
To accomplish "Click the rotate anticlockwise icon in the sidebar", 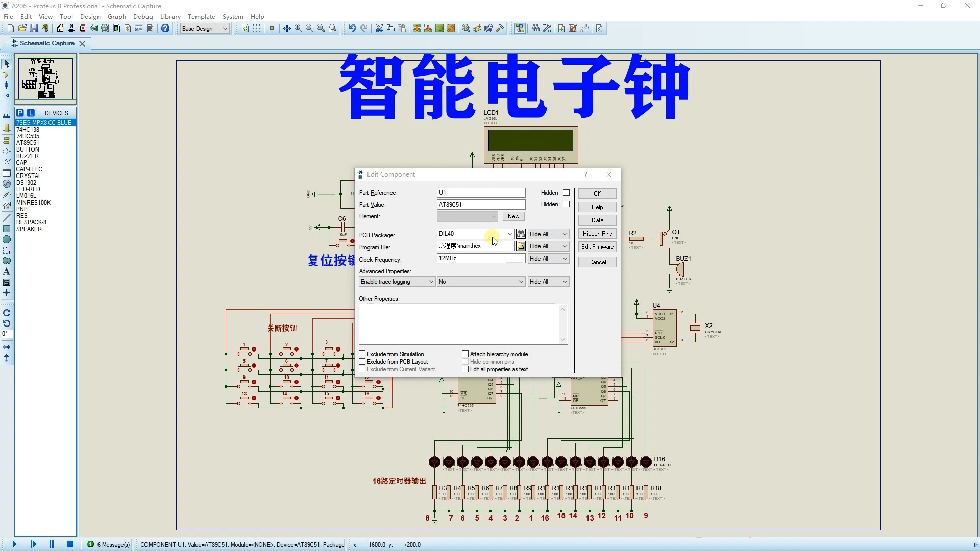I will coord(7,323).
